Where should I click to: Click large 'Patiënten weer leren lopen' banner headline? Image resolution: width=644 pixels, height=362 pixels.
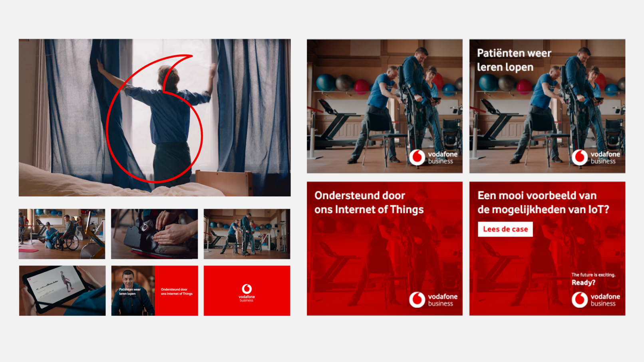514,60
